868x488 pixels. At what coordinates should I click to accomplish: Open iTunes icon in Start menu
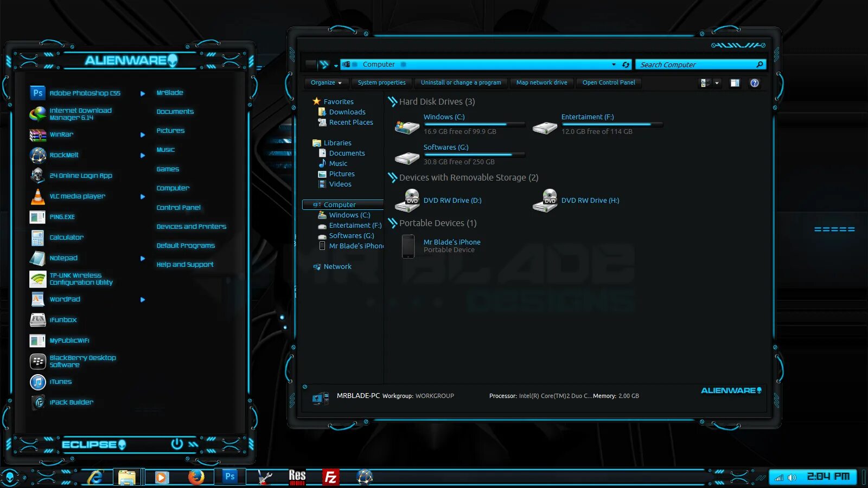coord(37,382)
